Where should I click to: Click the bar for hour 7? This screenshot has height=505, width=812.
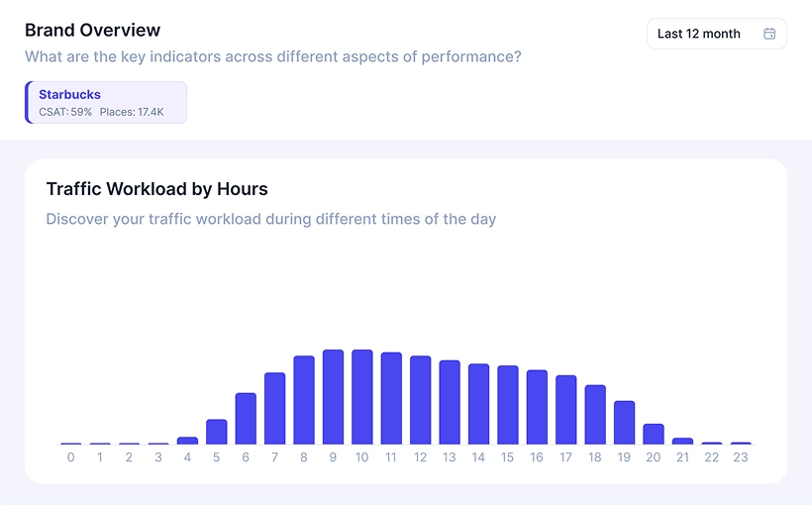[274, 408]
